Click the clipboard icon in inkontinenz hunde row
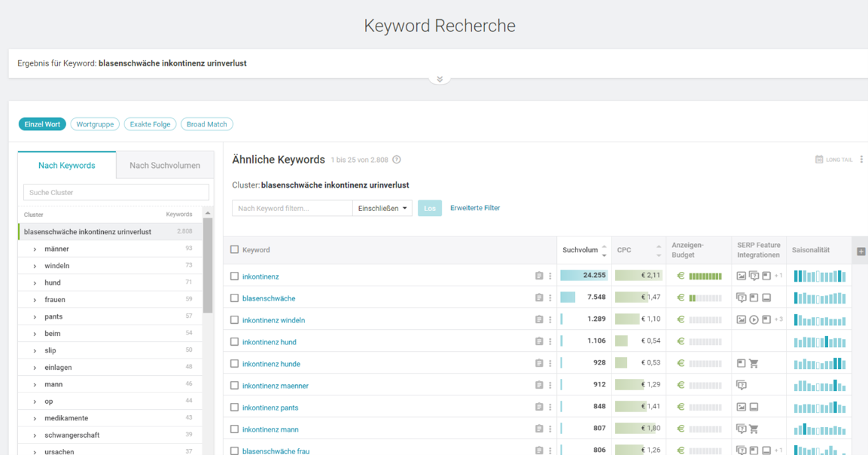Image resolution: width=868 pixels, height=455 pixels. (x=539, y=364)
